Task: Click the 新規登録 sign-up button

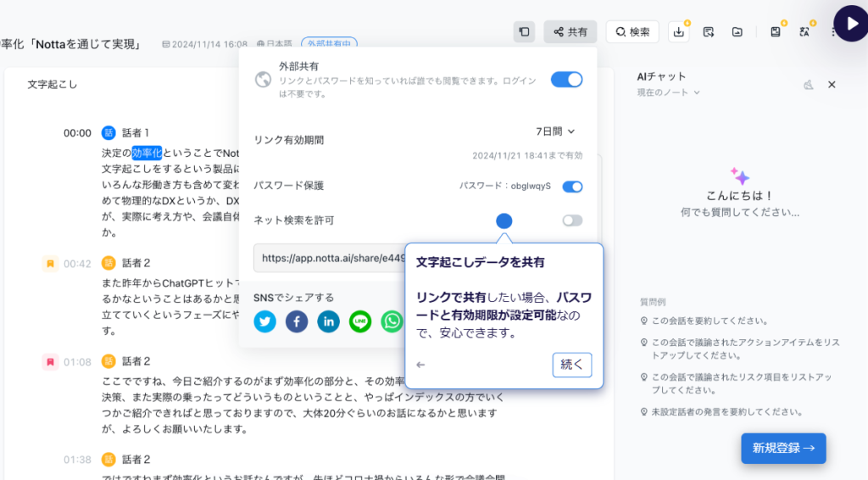Action: coord(783,448)
